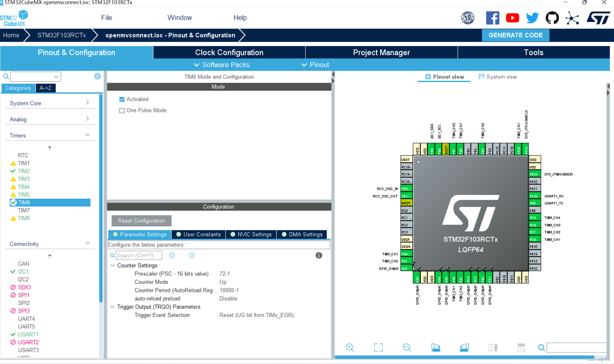Open the Help menu
The image size is (614, 364).
pyautogui.click(x=240, y=18)
